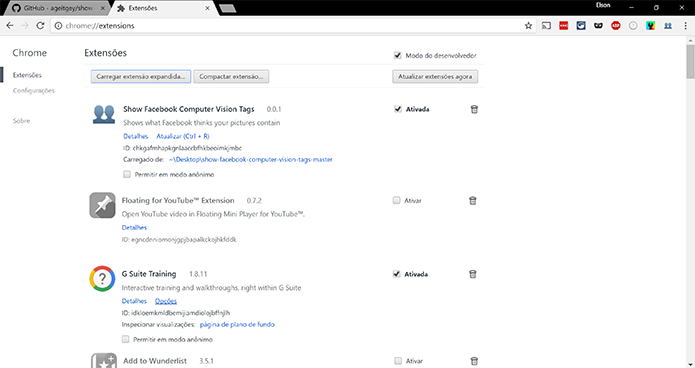The width and height of the screenshot is (695, 368).
Task: Open Detalhes for Show Facebook Vision Tags
Action: [136, 136]
